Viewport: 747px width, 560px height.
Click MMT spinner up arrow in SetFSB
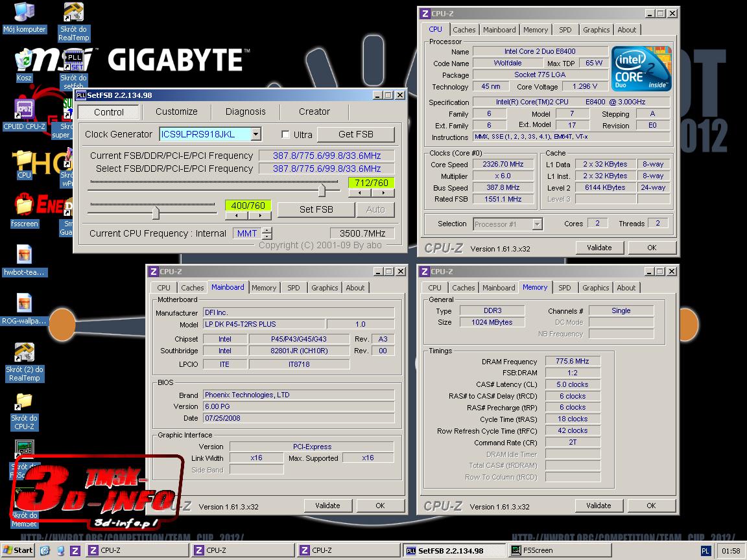(267, 231)
